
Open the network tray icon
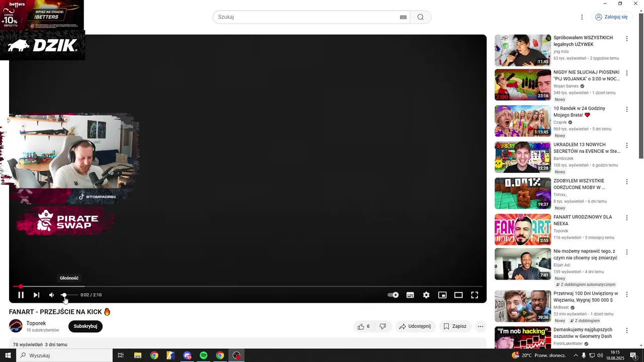tap(592, 355)
